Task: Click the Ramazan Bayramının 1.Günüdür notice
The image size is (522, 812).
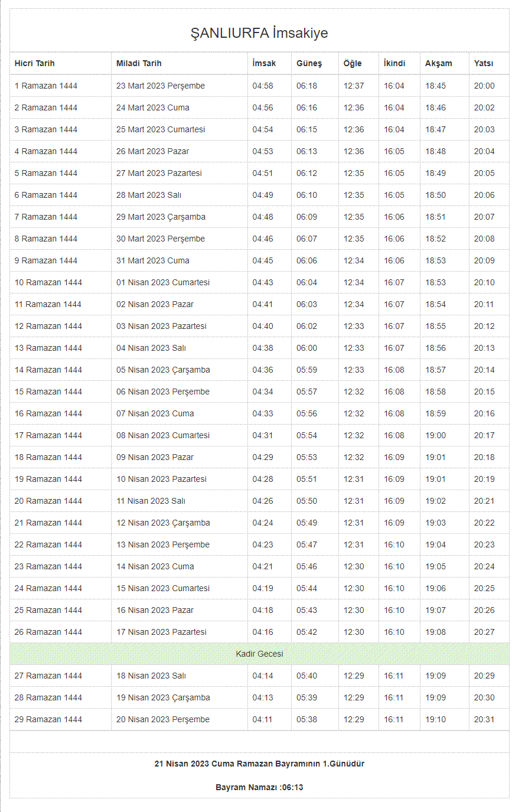Action: point(259,764)
